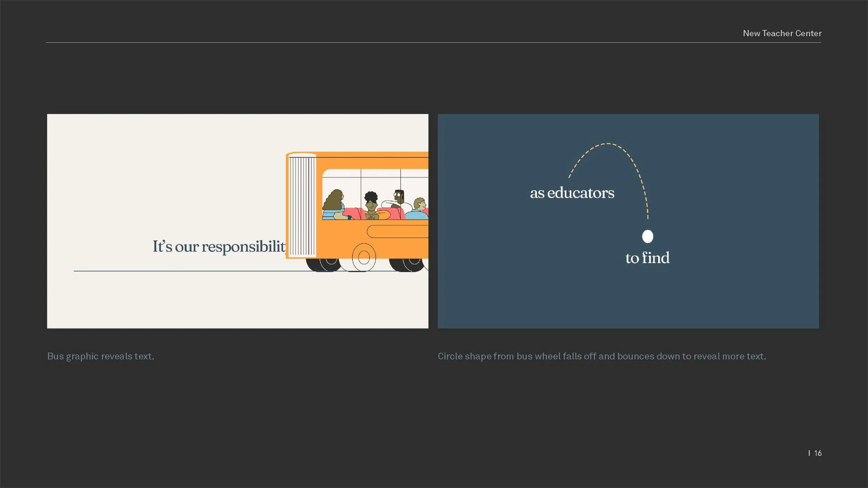
Task: Open the New Teacher Center header link
Action: pos(783,33)
